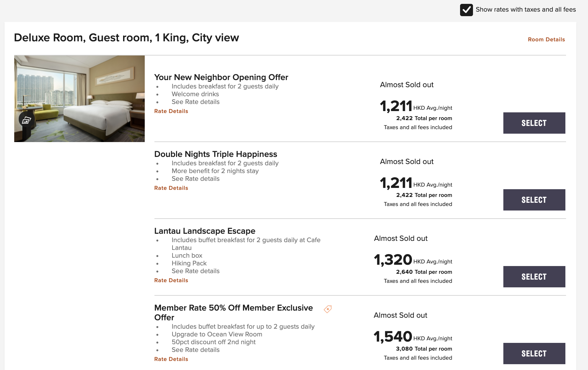Open Rate Details for Member Rate 50% Off

(x=171, y=359)
